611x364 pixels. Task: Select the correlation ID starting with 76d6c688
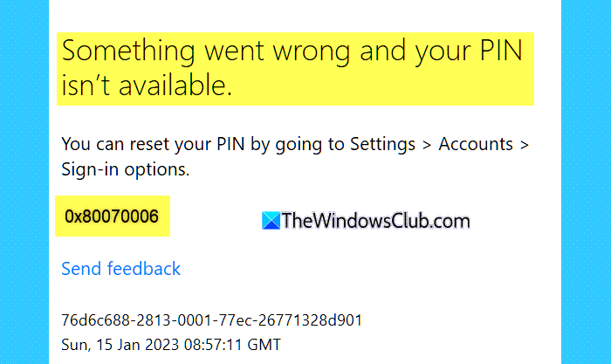point(211,320)
